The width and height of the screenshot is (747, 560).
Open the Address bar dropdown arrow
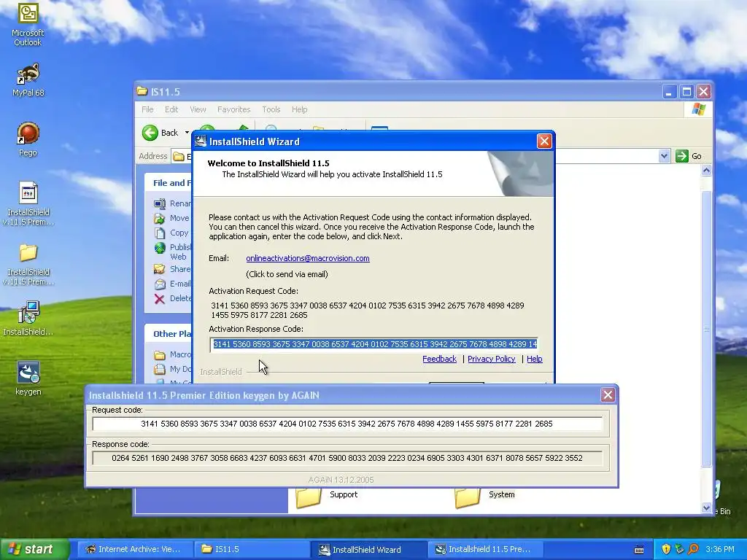[664, 156]
